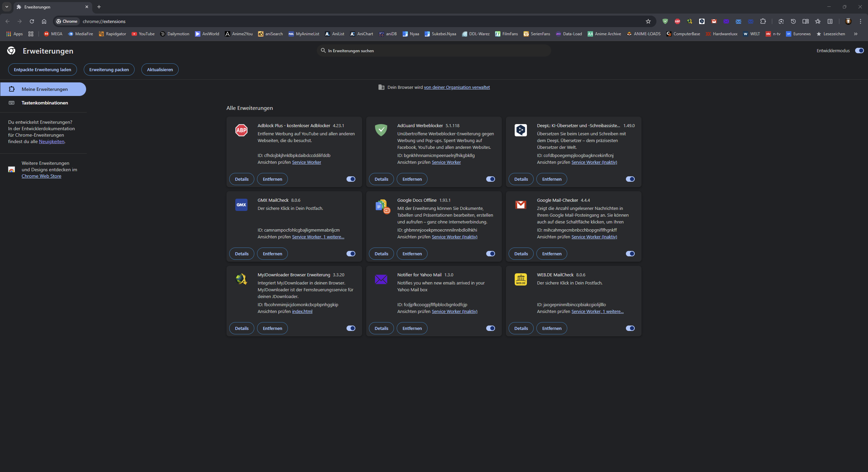Screen dimensions: 868x472
Task: Open the MyAnimeList bookmark
Action: click(304, 34)
